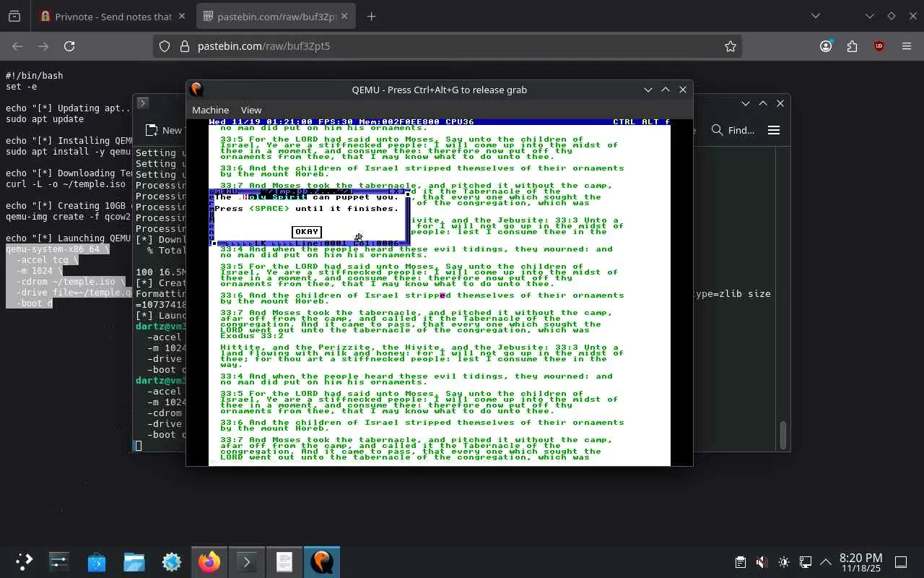924x578 pixels.
Task: Switch to the Privnote tab
Action: point(112,16)
